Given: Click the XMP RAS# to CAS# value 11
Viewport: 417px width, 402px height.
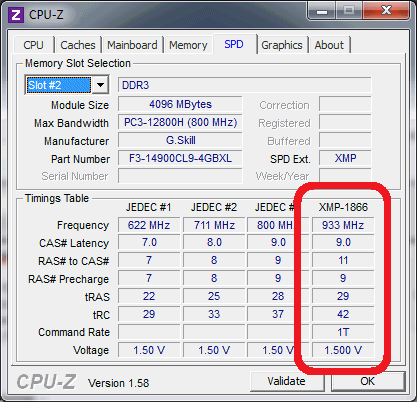Looking at the screenshot, I should point(343,260).
